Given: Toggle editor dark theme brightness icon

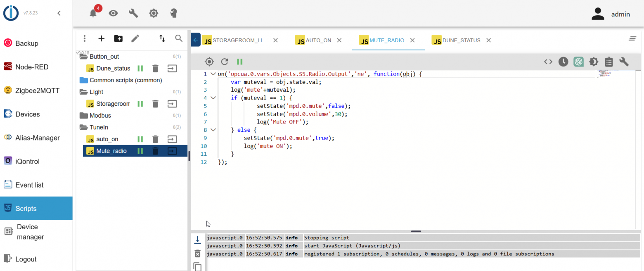Looking at the screenshot, I should (x=594, y=62).
